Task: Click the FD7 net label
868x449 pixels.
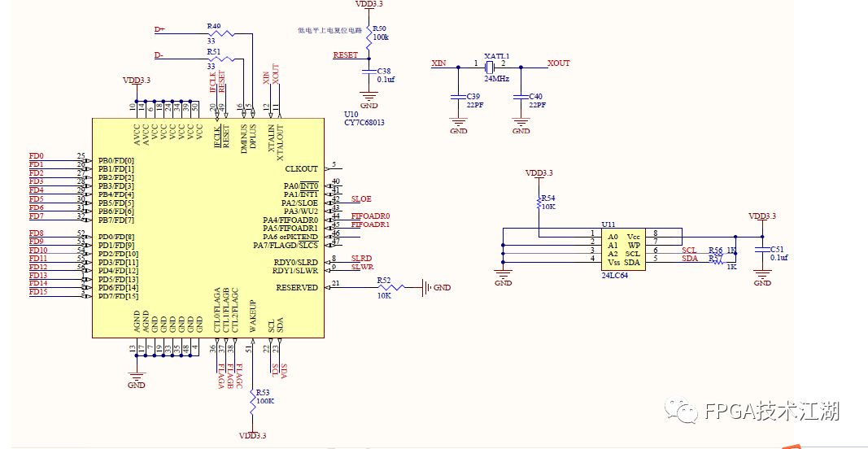Action: pos(36,216)
